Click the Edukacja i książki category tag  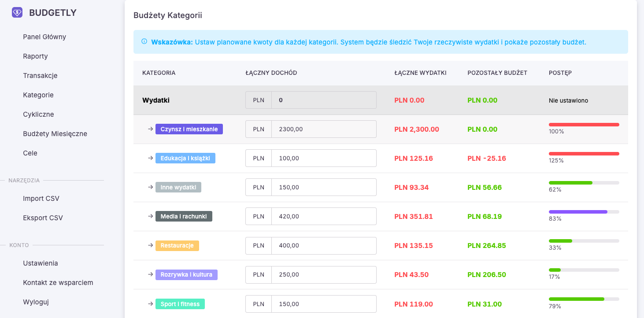pyautogui.click(x=185, y=158)
